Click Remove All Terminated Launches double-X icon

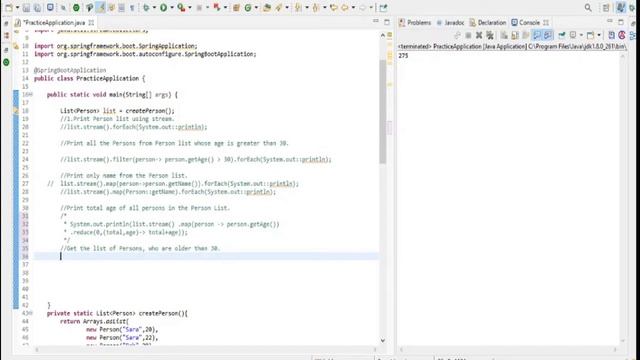(x=490, y=36)
